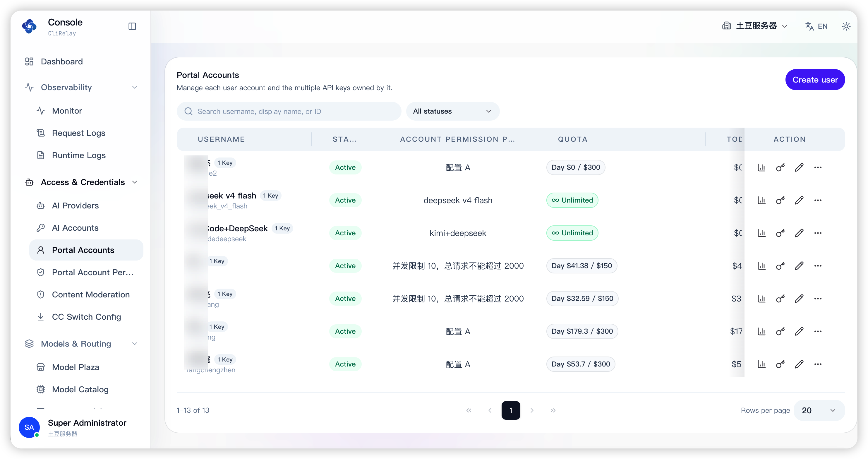Screen dimensions: 868x459
Task: Collapse the Observability section
Action: pos(80,87)
